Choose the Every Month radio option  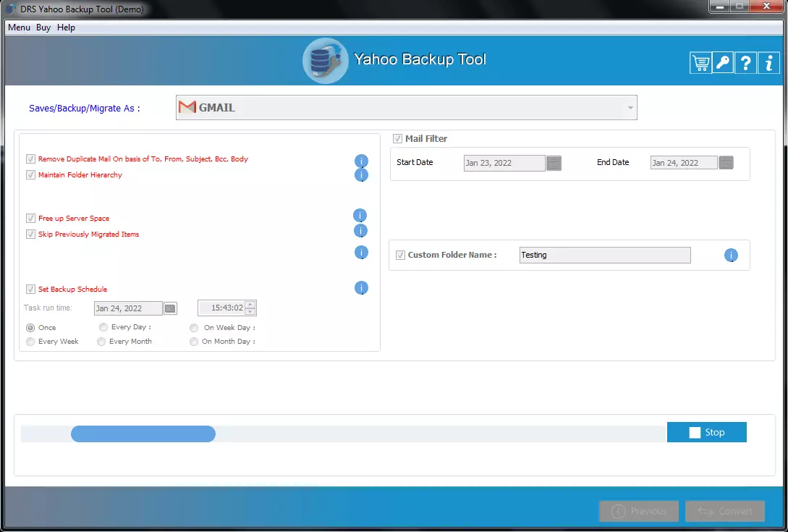pos(101,342)
